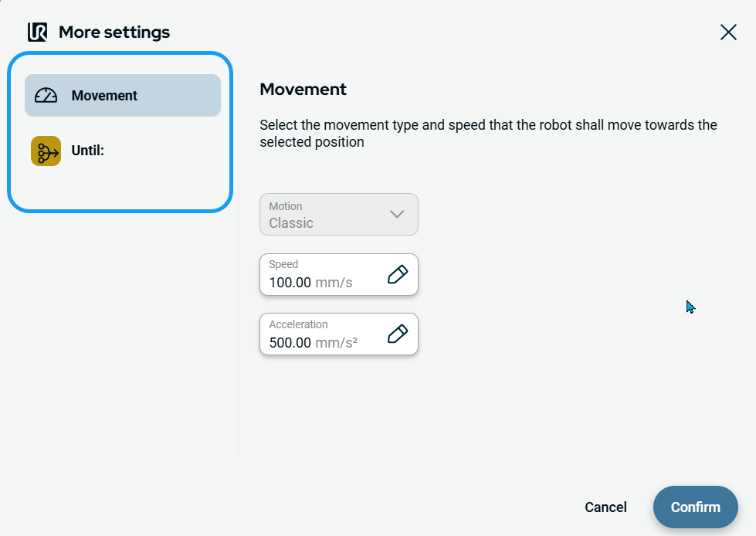Click the Movement section heading
Viewport: 756px width, 536px height.
303,89
